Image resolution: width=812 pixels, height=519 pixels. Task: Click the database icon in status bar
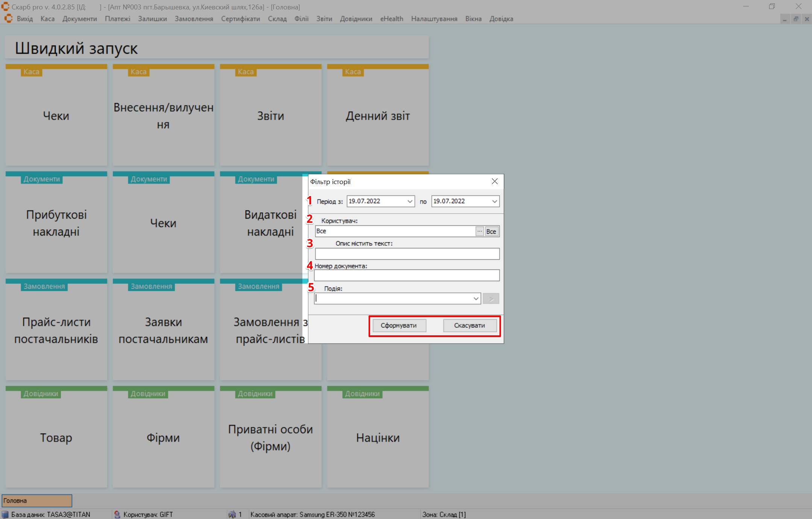click(5, 514)
